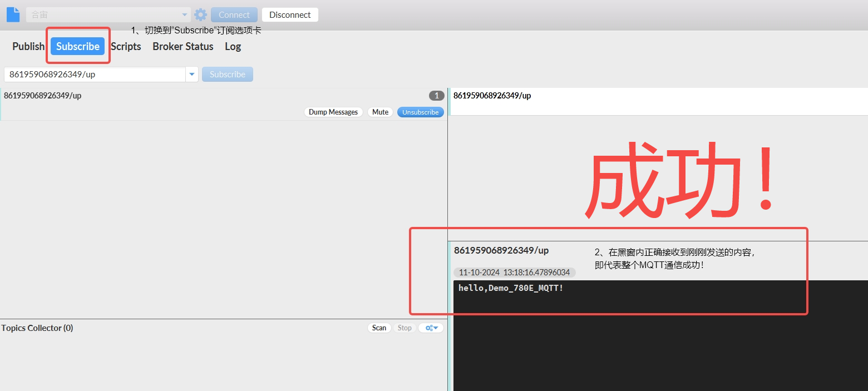This screenshot has width=868, height=391.
Task: Open the connection profile dropdown
Action: click(108, 15)
